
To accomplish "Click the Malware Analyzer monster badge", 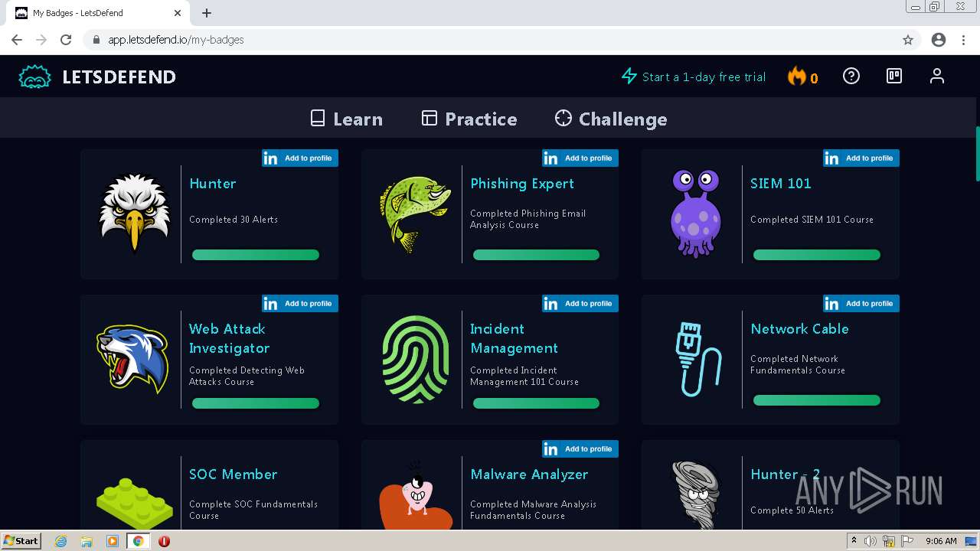I will click(x=416, y=495).
